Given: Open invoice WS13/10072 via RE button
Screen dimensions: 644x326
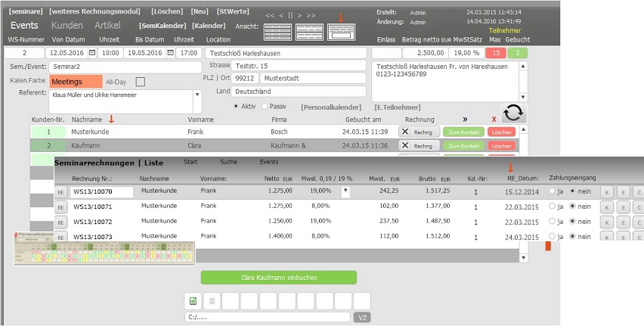Looking at the screenshot, I should click(x=60, y=223).
